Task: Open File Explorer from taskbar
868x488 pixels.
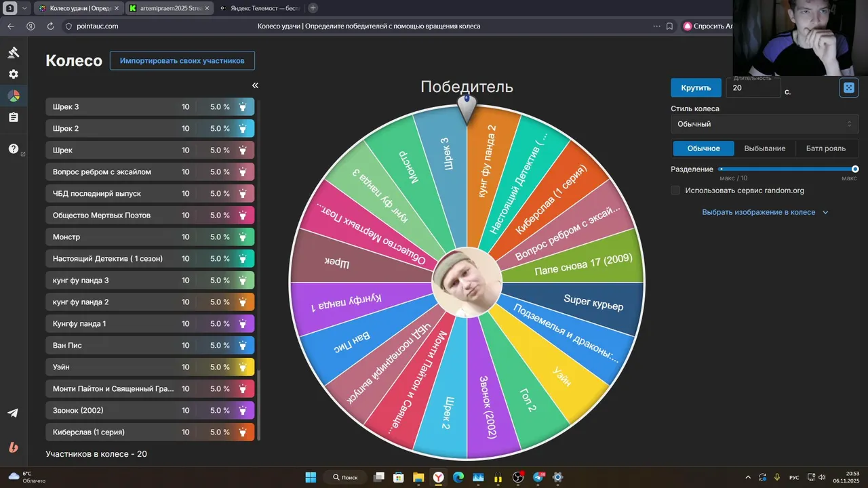Action: [418, 477]
